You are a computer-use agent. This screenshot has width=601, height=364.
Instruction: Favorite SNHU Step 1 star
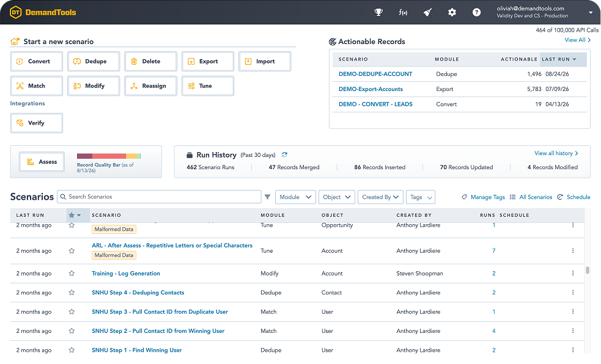coord(72,350)
